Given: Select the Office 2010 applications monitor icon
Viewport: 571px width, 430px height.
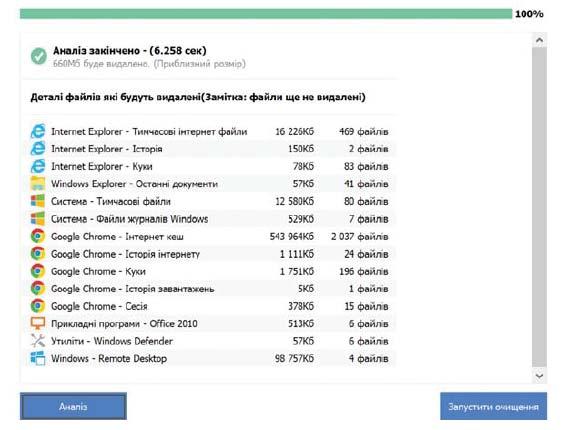Looking at the screenshot, I should [38, 323].
